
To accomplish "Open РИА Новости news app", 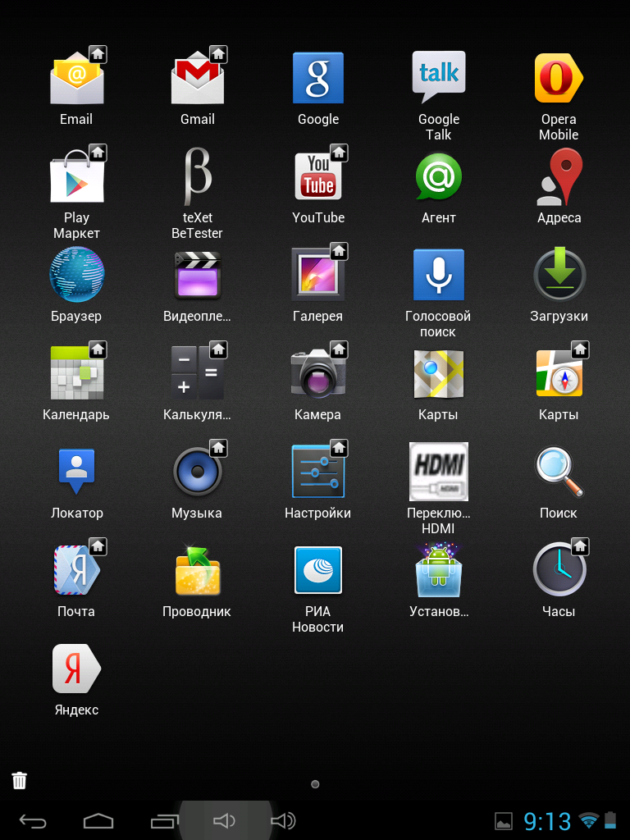I will point(318,570).
